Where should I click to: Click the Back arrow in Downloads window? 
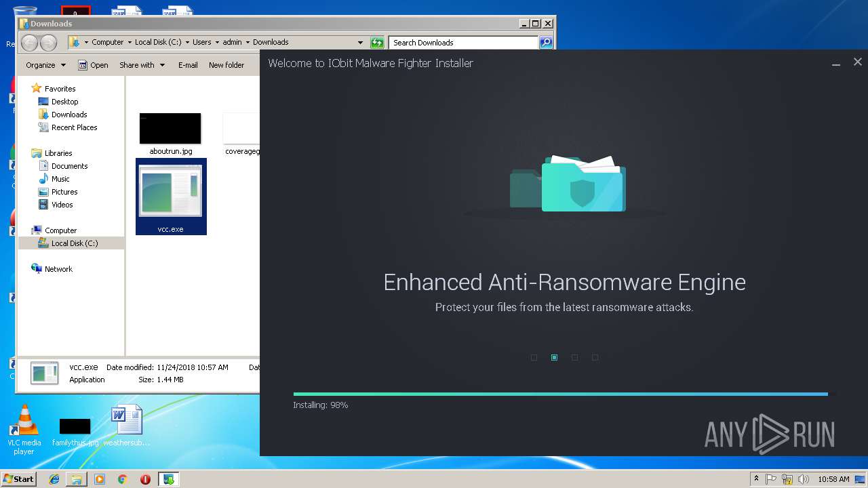click(29, 43)
